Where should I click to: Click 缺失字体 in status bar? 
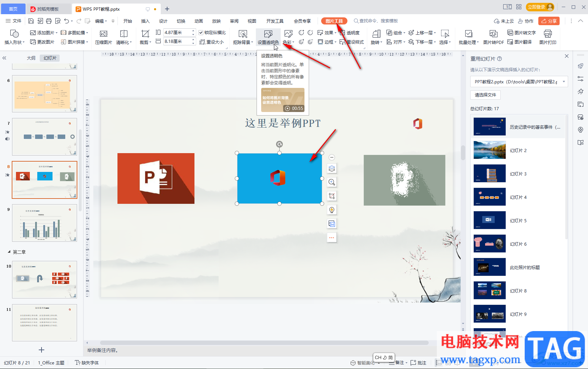[87, 363]
